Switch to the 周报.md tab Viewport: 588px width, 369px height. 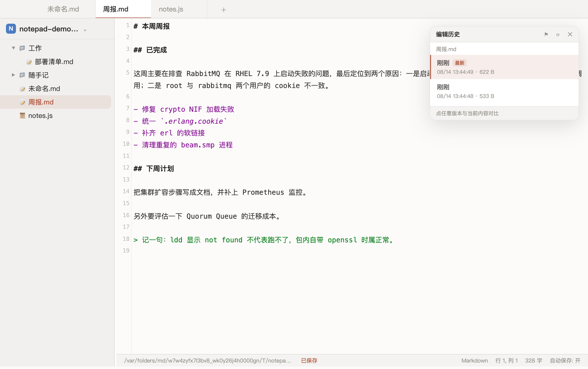point(123,9)
